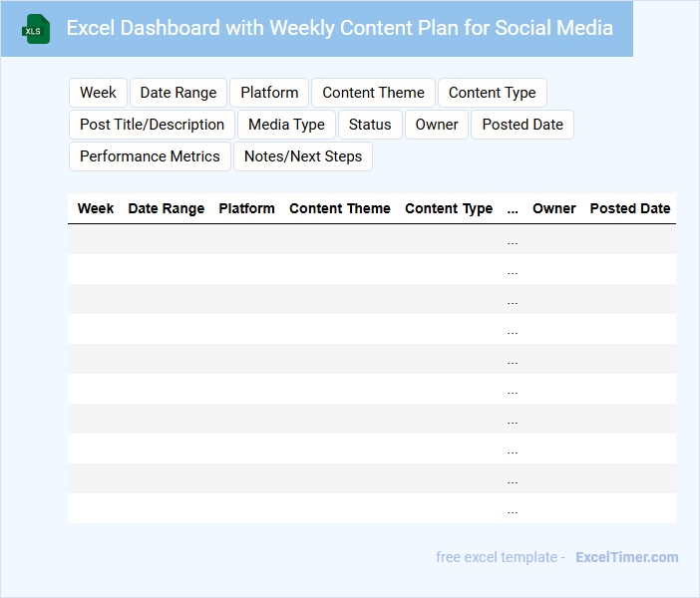Select the Date Range tag
The image size is (700, 598).
[178, 93]
